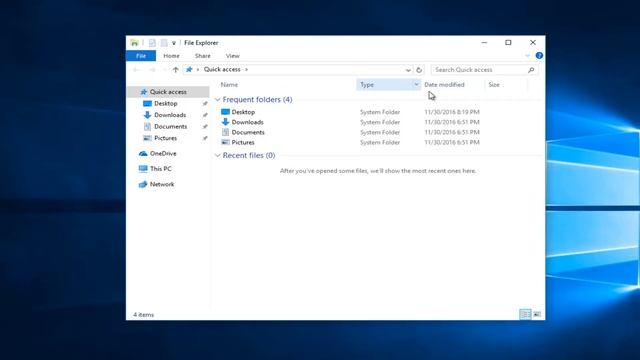Click the Pictures icon in file list
Screen dimensions: 640x360
pos(225,142)
